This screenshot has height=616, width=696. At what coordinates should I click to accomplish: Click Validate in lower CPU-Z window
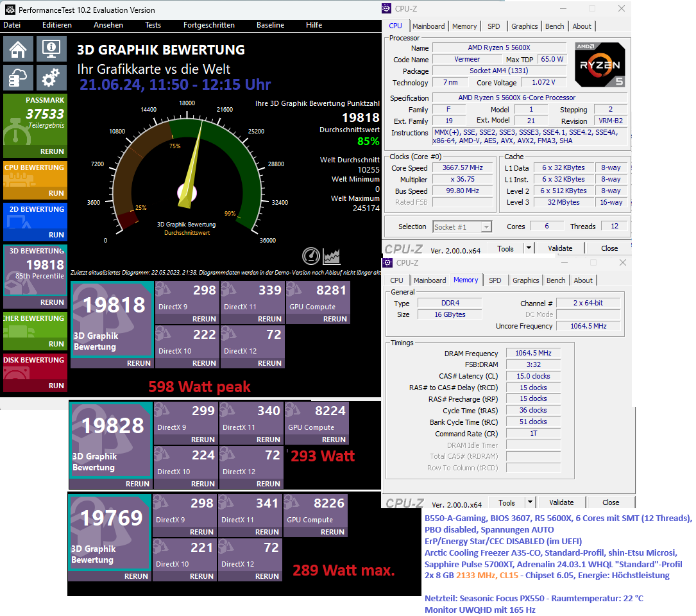561,502
